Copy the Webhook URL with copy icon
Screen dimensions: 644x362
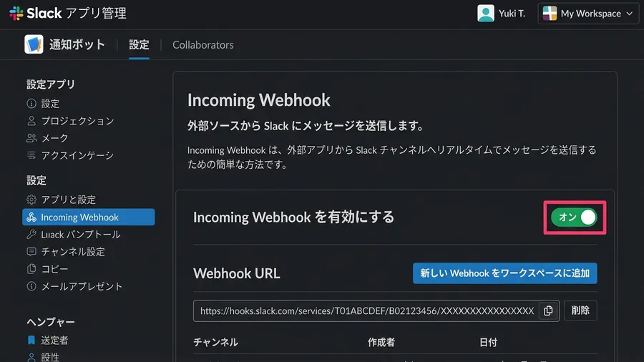[x=548, y=310]
